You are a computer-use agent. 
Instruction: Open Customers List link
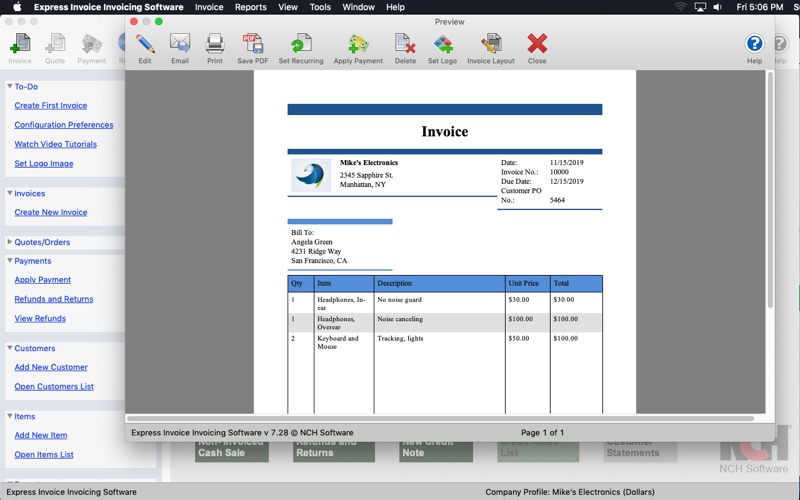pyautogui.click(x=54, y=386)
